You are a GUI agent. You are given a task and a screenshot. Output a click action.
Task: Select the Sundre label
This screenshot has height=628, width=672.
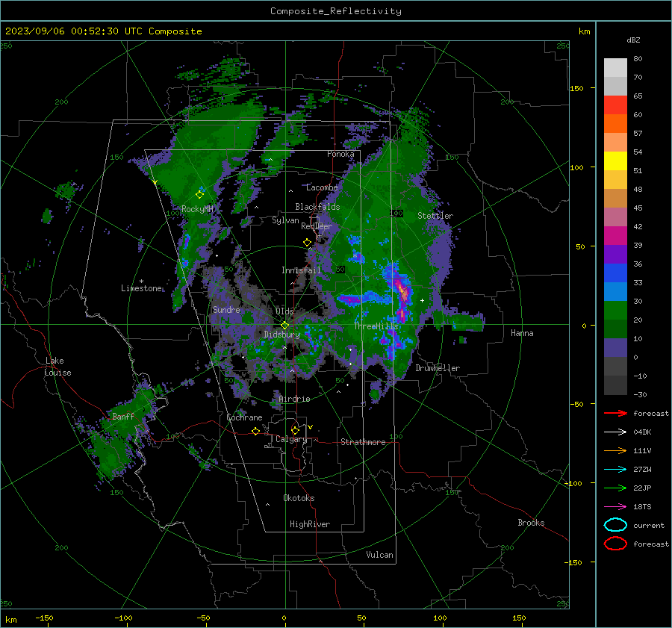(x=226, y=309)
